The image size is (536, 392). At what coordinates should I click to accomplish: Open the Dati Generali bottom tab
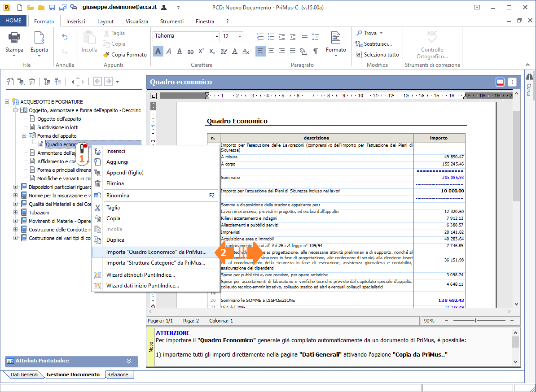tap(24, 375)
